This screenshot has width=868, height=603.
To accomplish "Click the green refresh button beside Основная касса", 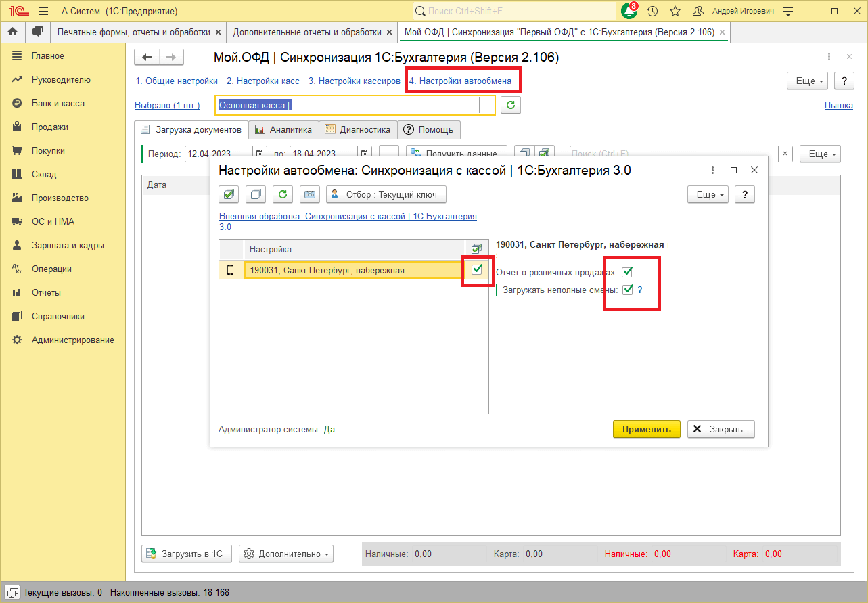I will tap(511, 105).
